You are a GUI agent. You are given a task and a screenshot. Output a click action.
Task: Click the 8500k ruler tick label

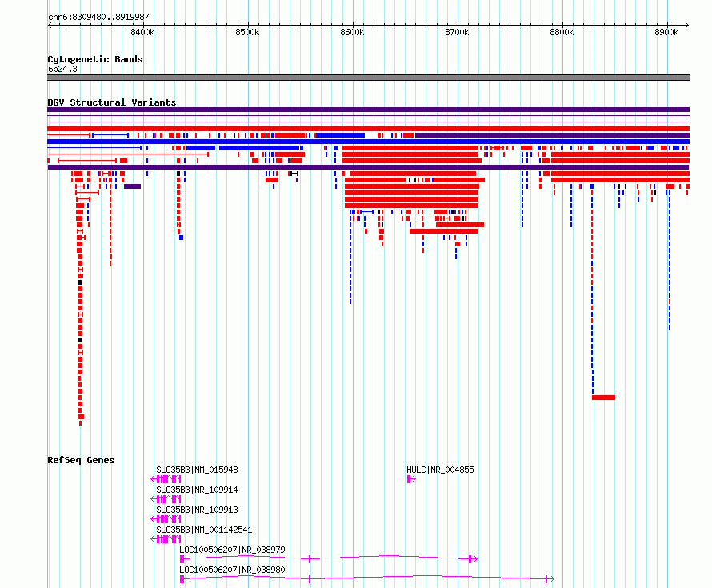tap(247, 32)
